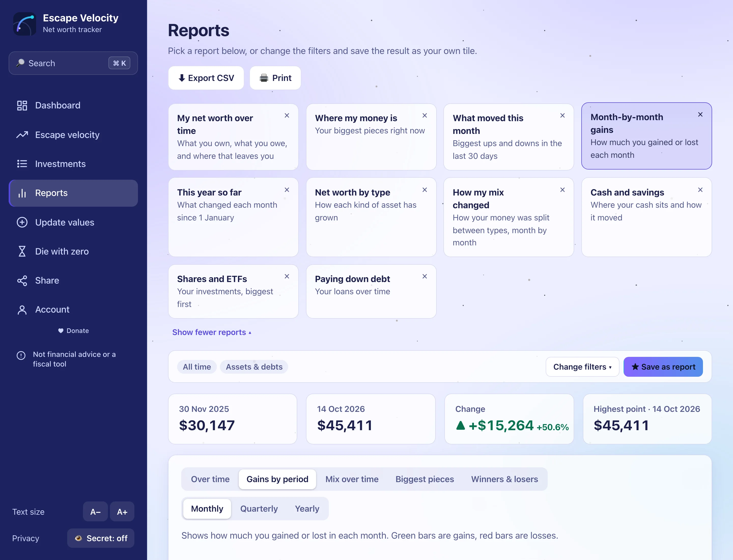Remove the My net worth over time tile
The image size is (733, 560).
coord(287,116)
